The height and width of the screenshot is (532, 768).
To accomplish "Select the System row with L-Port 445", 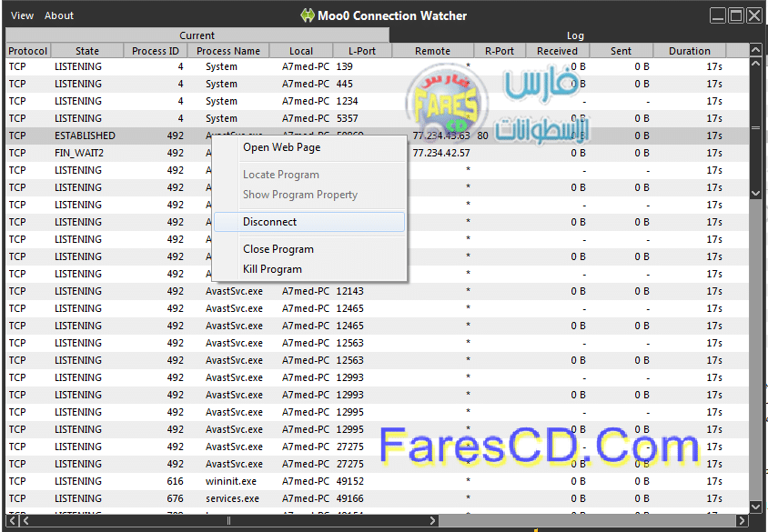I will 377,84.
